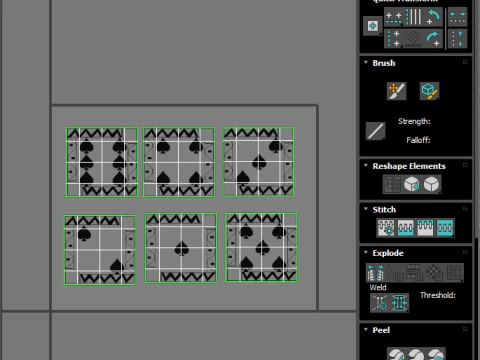Click Flatten by Polygon Angle icon

(x=395, y=273)
